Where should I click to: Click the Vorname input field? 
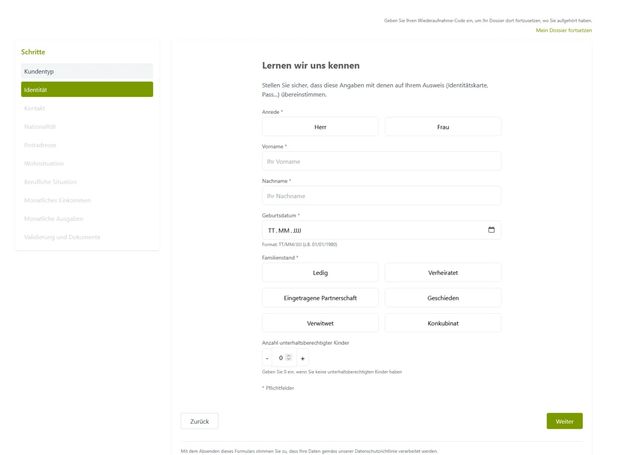click(382, 162)
